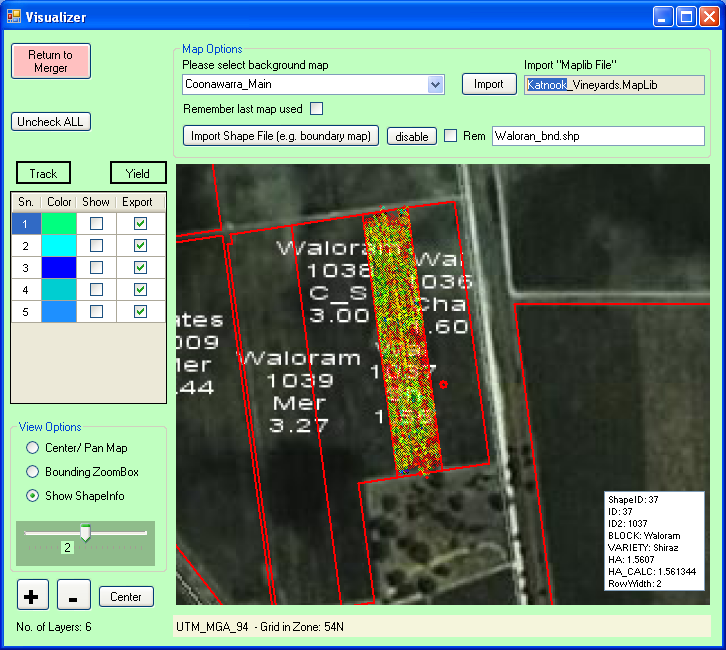Uncheck the Export box for layer 3

tap(141, 268)
